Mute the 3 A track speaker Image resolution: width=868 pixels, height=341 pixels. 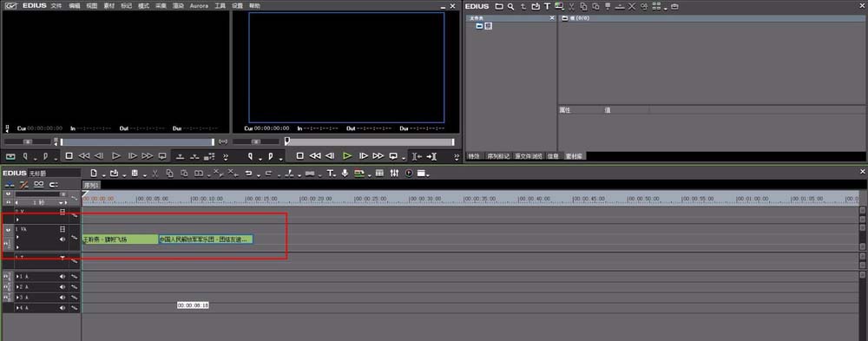click(62, 298)
